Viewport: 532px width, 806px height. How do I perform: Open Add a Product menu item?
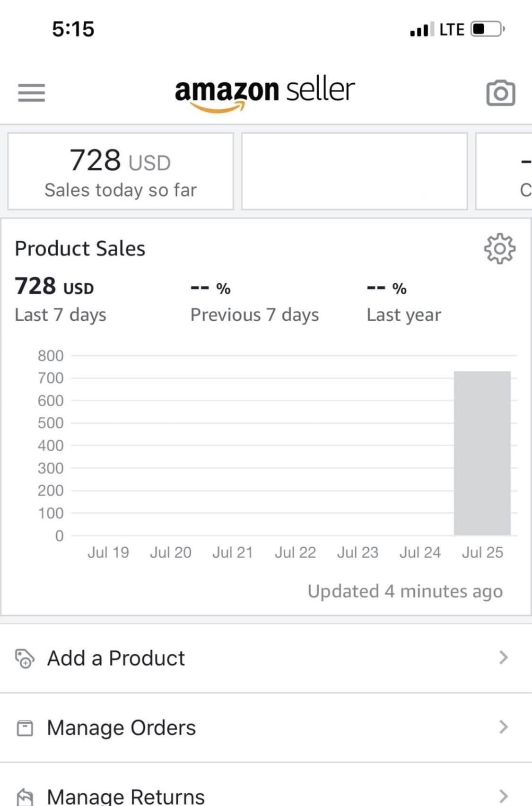click(116, 658)
